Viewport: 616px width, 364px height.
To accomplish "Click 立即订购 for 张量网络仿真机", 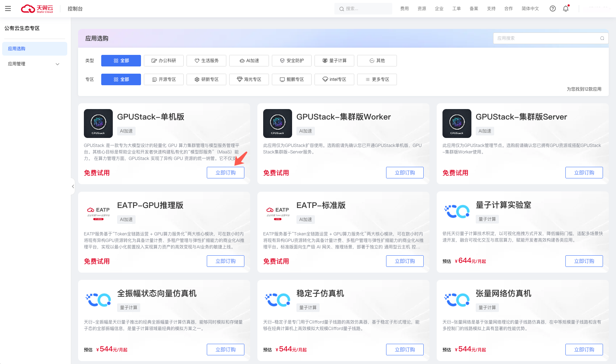I will [x=584, y=350].
